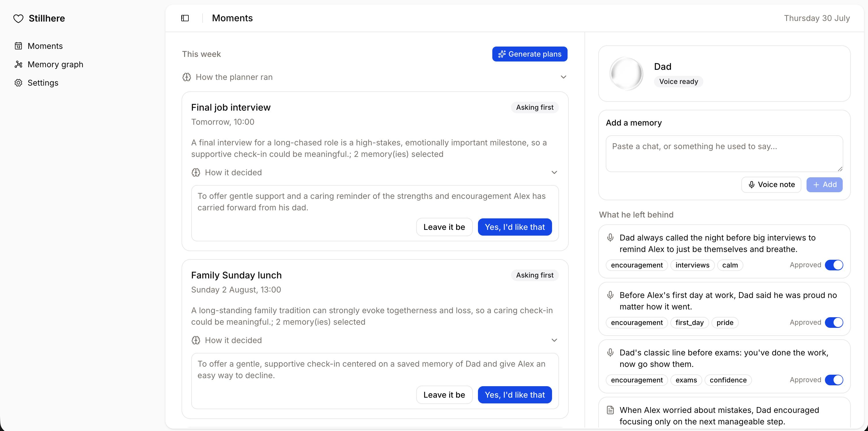The height and width of the screenshot is (431, 868).
Task: Click Leave it be for Family Sunday lunch
Action: pos(444,395)
